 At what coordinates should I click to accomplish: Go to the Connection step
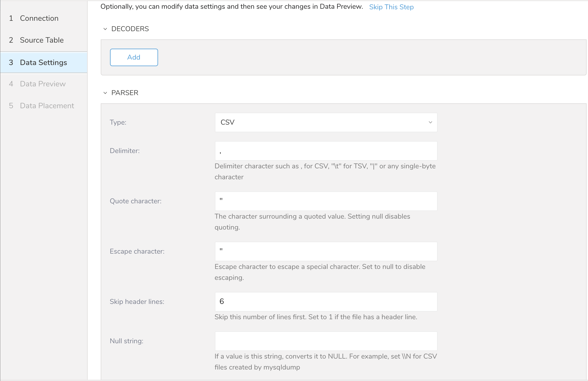tap(39, 18)
